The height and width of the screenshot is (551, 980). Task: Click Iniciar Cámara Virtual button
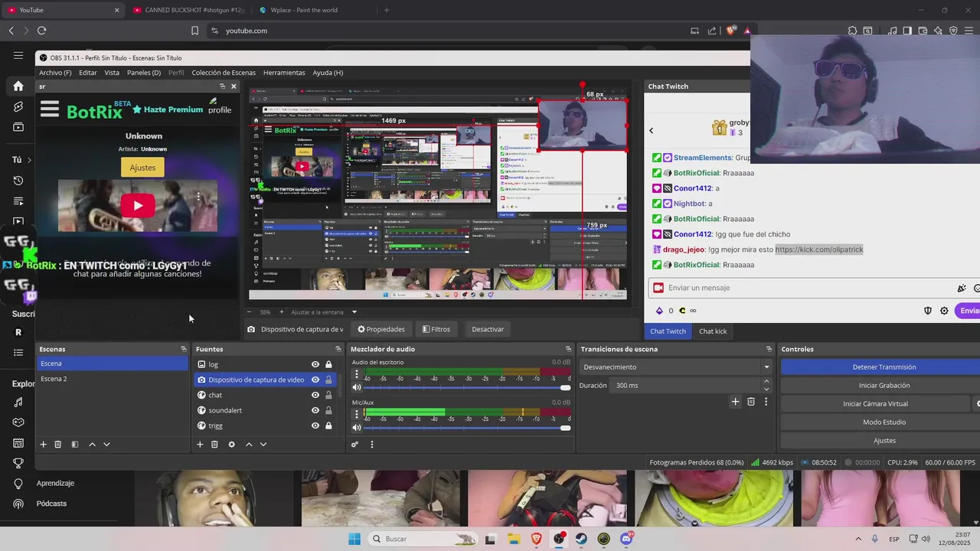[x=875, y=404]
